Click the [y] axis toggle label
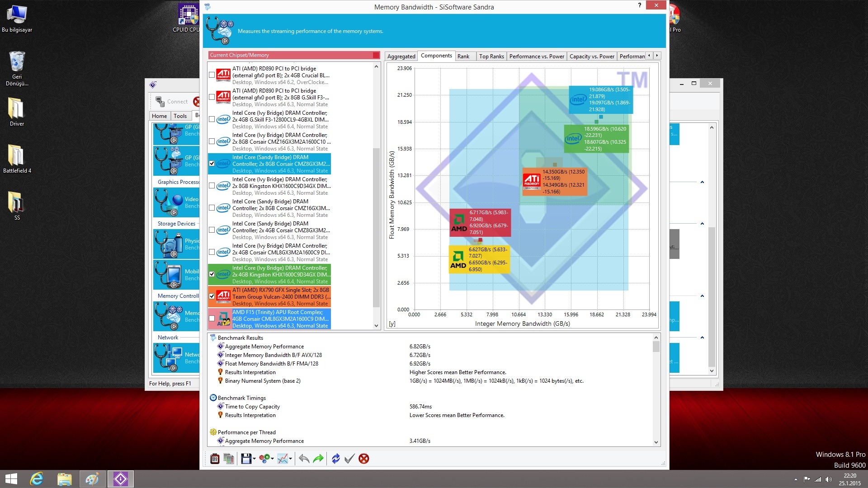This screenshot has width=868, height=488. pos(392,324)
